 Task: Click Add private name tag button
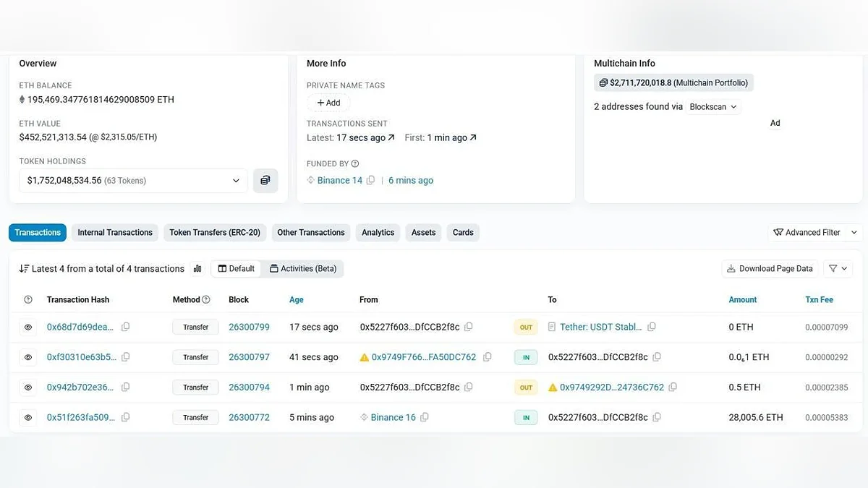point(328,103)
